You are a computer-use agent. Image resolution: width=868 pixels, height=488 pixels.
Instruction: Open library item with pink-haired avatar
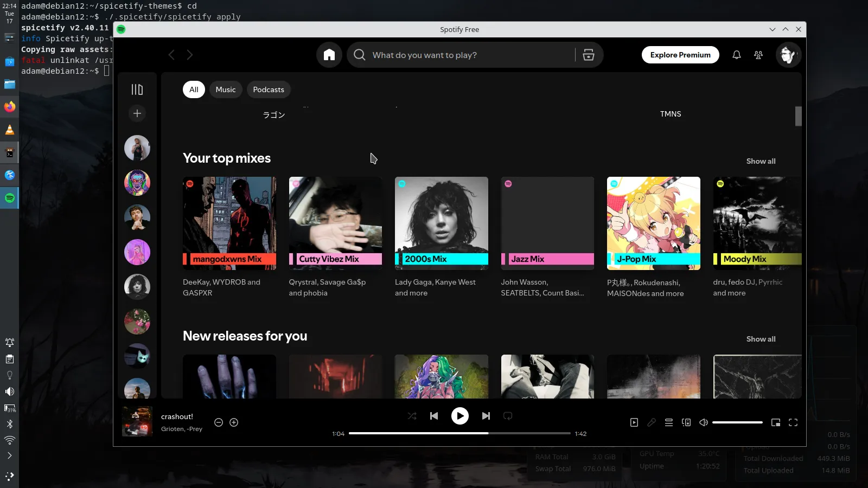click(x=137, y=252)
